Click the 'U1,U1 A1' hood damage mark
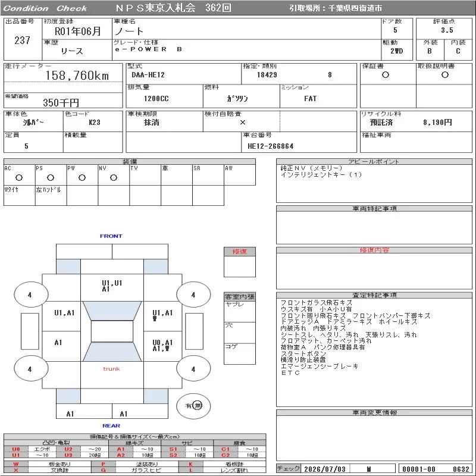 [112, 286]
